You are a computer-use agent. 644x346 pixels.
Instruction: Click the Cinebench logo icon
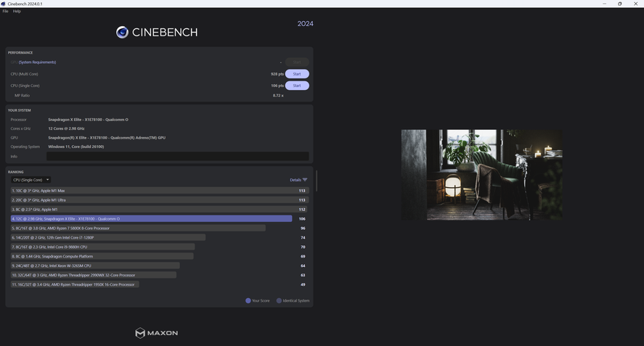tap(122, 32)
